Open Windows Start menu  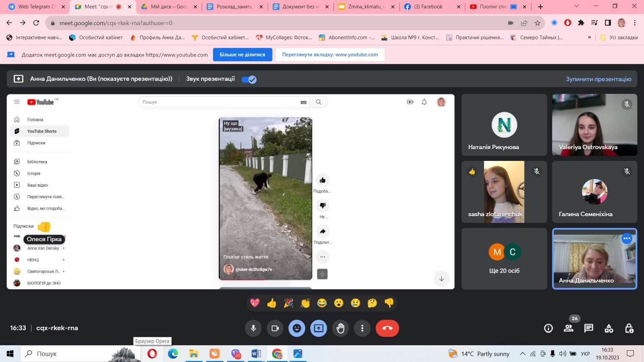tap(10, 354)
